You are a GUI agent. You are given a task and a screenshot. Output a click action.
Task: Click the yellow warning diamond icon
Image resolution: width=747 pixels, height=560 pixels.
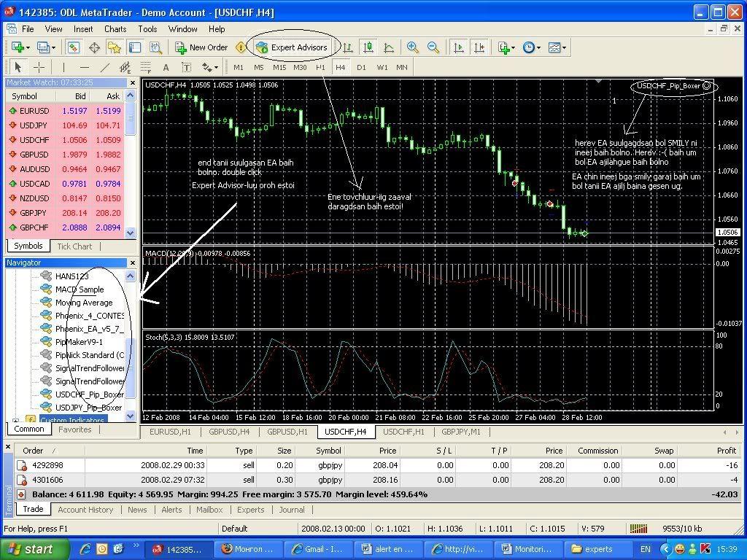tap(241, 47)
